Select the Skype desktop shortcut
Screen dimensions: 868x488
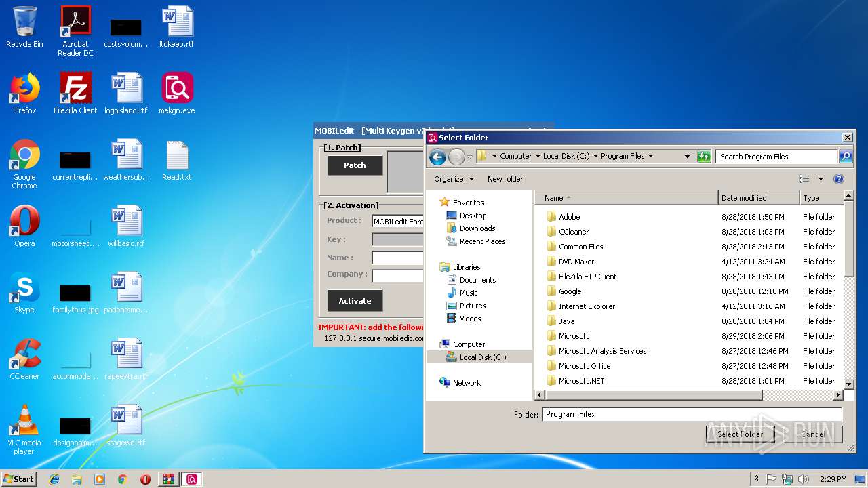pyautogui.click(x=24, y=293)
